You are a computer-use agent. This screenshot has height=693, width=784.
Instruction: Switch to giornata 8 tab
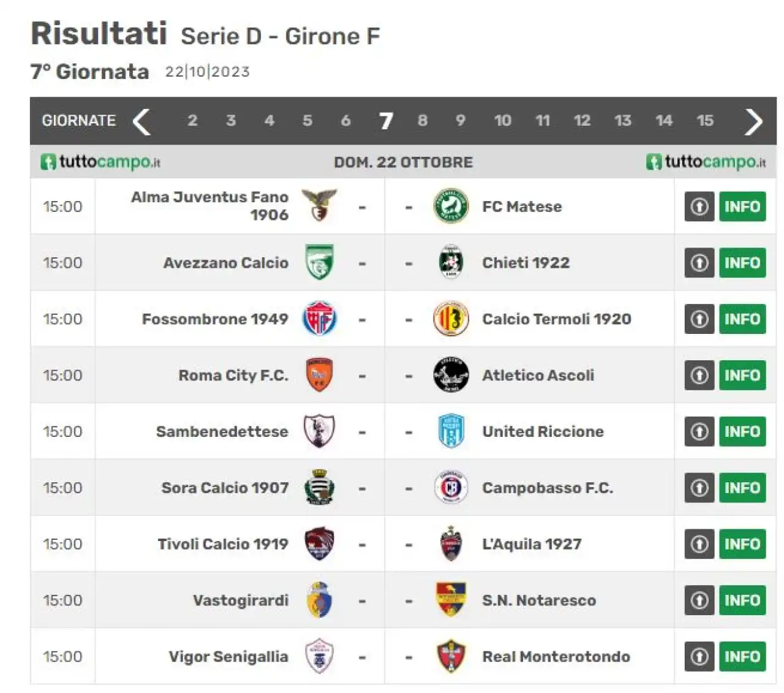[x=422, y=121]
